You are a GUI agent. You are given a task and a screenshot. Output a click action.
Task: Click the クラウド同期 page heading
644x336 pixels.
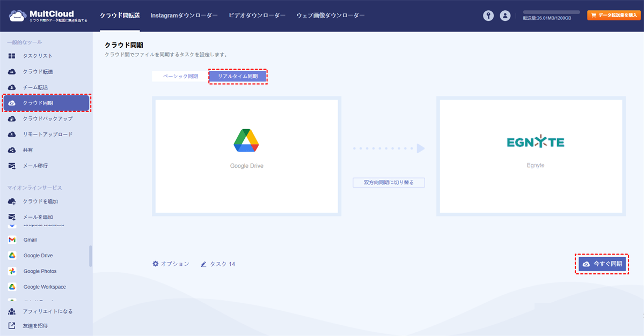click(124, 46)
